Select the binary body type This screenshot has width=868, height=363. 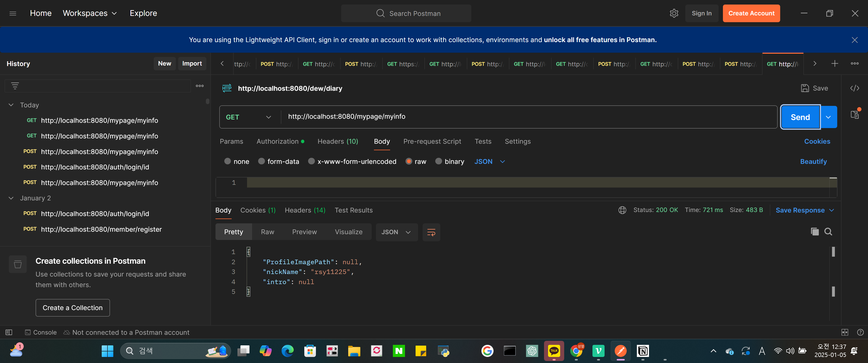(x=438, y=161)
